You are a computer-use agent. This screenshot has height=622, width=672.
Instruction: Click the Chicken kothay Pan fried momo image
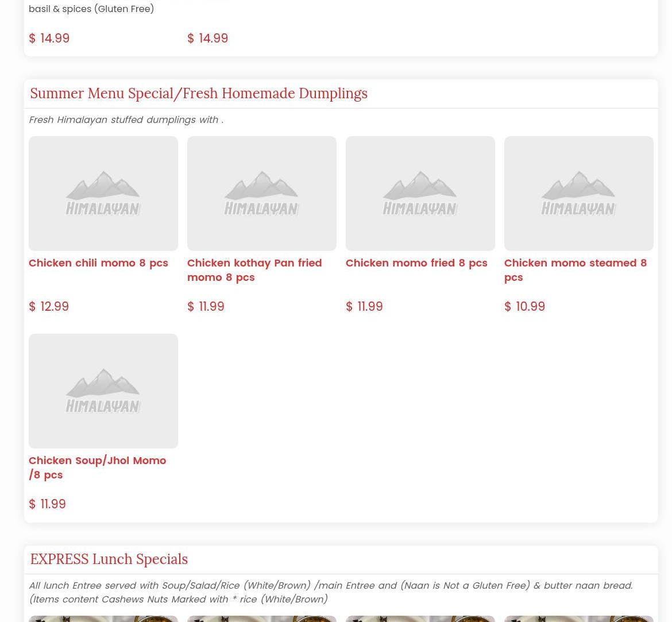tap(261, 193)
